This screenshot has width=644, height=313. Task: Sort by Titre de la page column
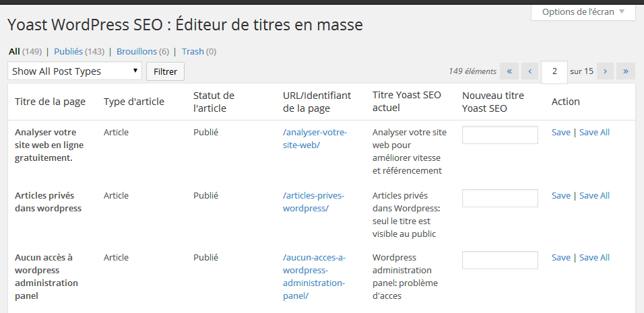tap(50, 102)
